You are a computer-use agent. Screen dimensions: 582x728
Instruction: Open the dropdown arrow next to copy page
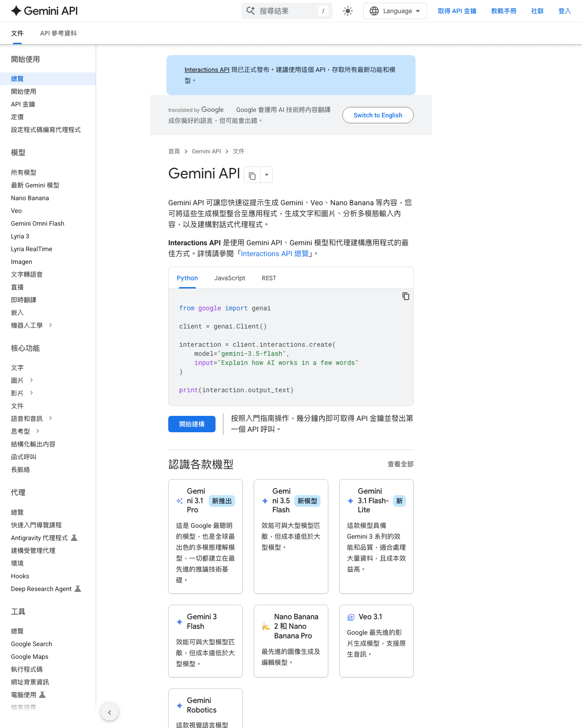[x=266, y=175]
